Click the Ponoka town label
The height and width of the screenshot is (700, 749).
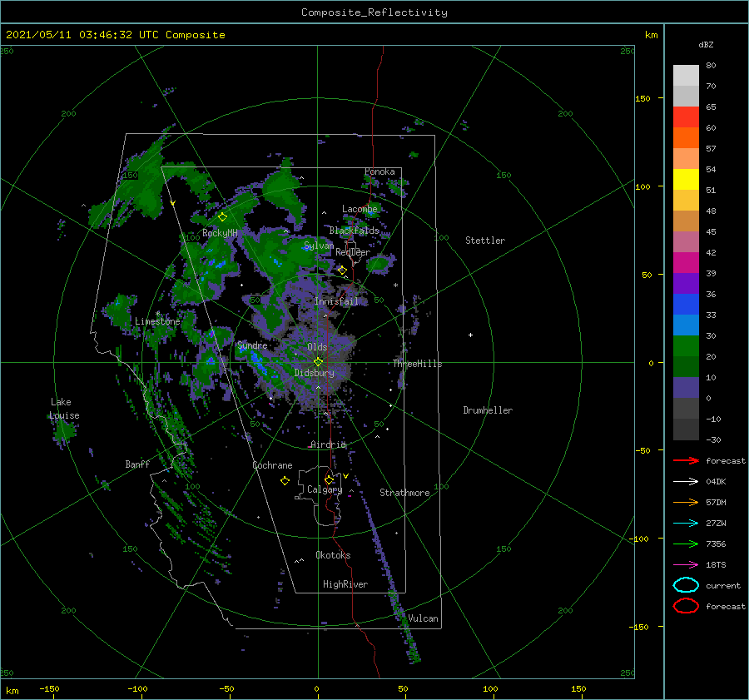click(x=379, y=171)
